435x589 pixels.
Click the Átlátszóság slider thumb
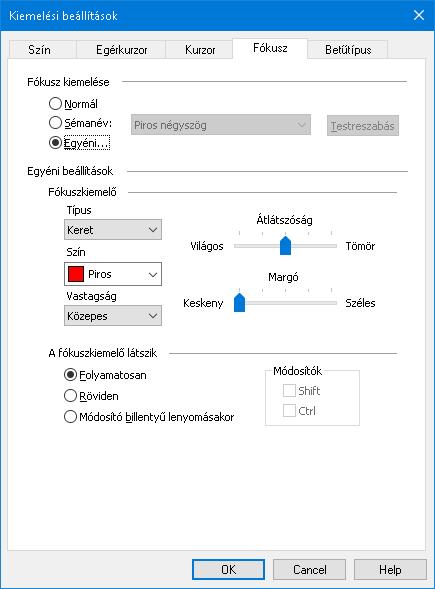(x=285, y=245)
